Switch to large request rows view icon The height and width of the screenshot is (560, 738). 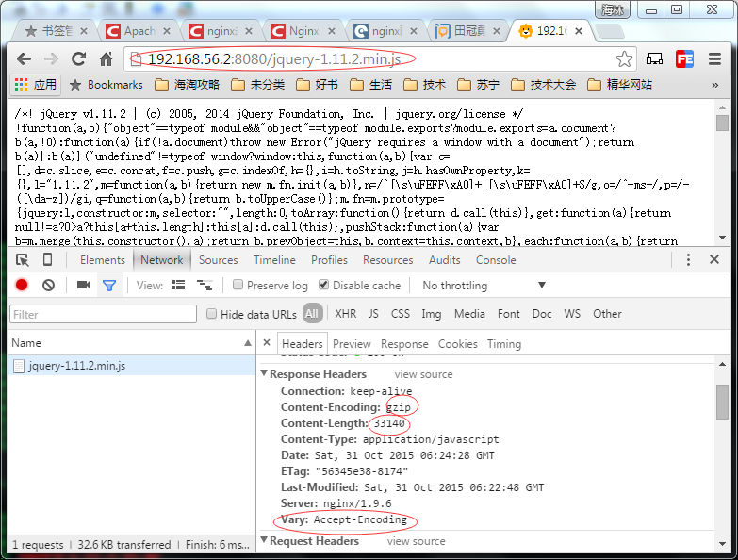point(178,285)
